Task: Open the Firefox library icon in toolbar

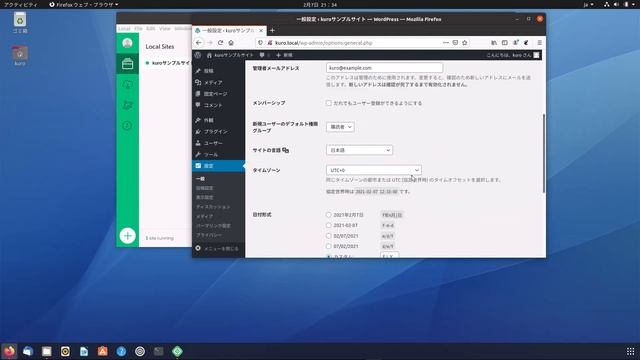Action: [x=494, y=42]
